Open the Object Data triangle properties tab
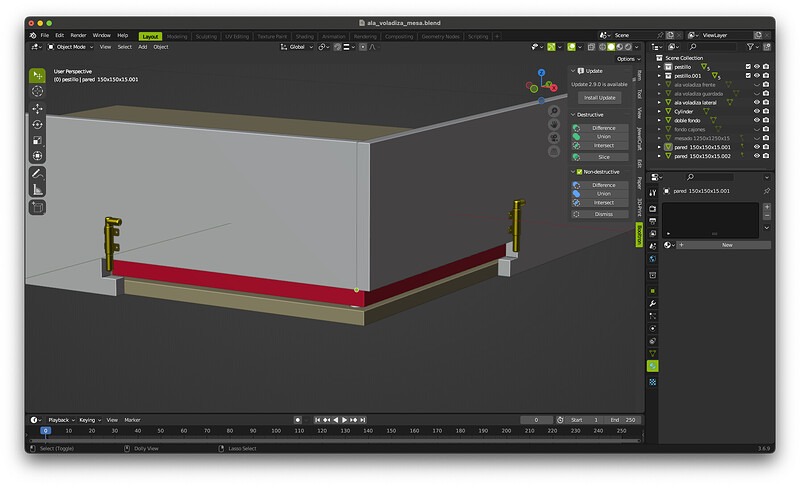The image size is (800, 486). point(653,353)
